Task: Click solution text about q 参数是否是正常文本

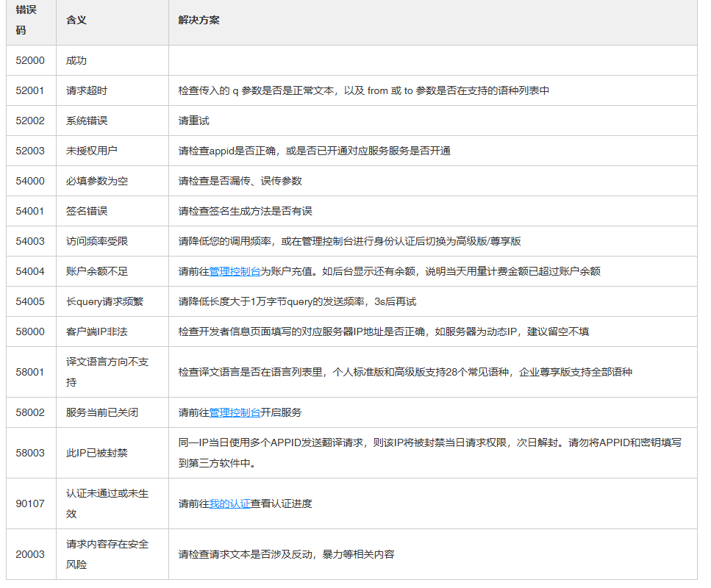Action: 364,90
